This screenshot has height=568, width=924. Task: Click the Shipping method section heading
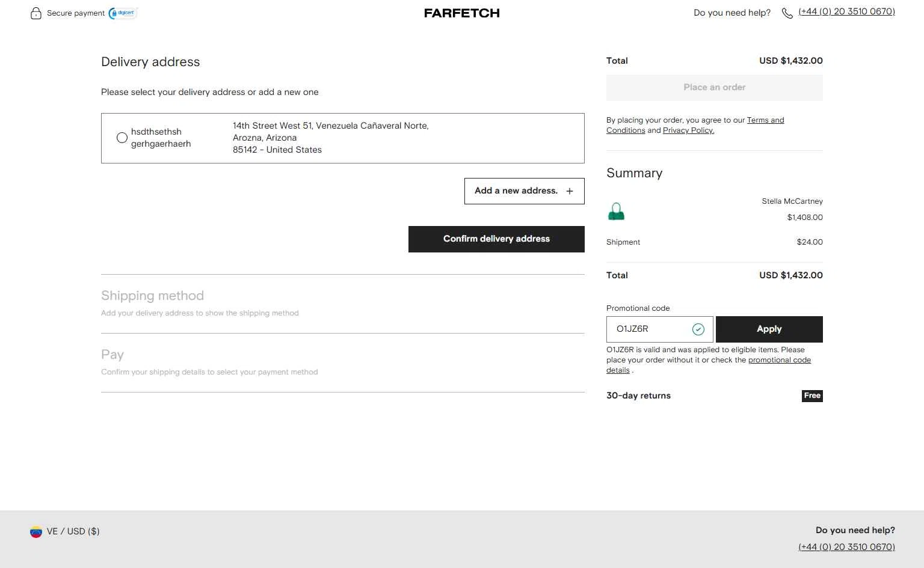coord(152,296)
